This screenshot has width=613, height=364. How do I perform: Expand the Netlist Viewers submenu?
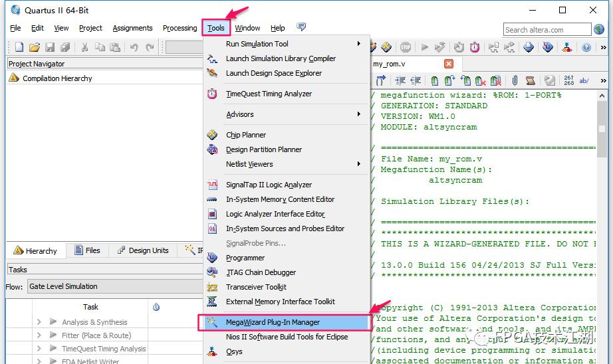point(358,164)
